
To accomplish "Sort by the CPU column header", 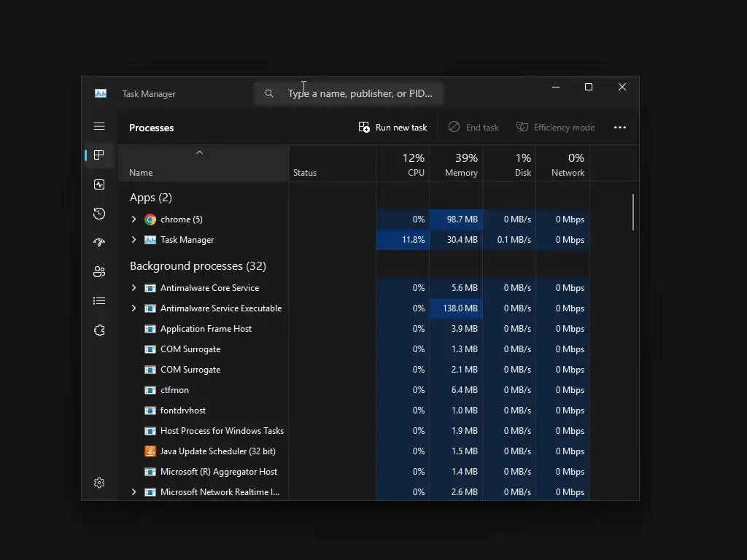I will [x=403, y=163].
